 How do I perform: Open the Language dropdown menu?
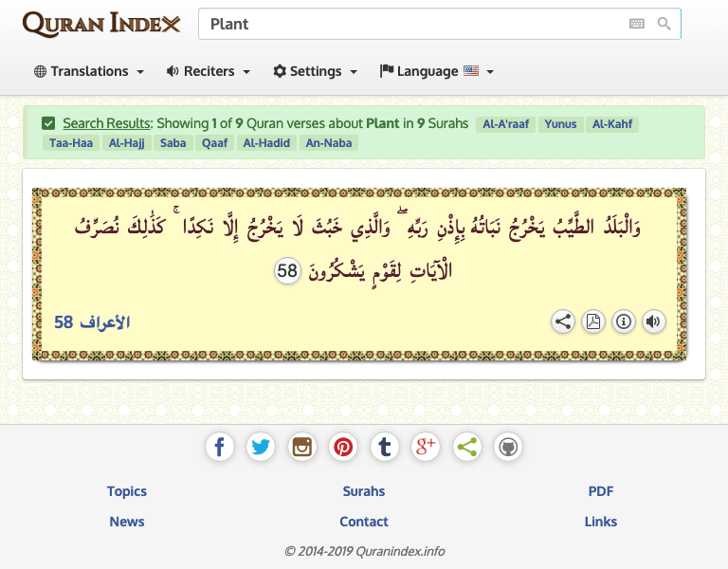click(436, 71)
